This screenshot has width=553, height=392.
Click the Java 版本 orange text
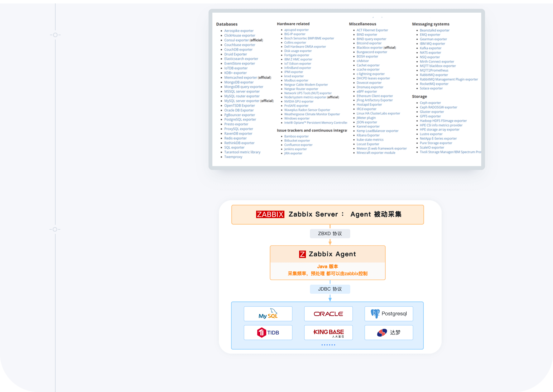pyautogui.click(x=328, y=267)
